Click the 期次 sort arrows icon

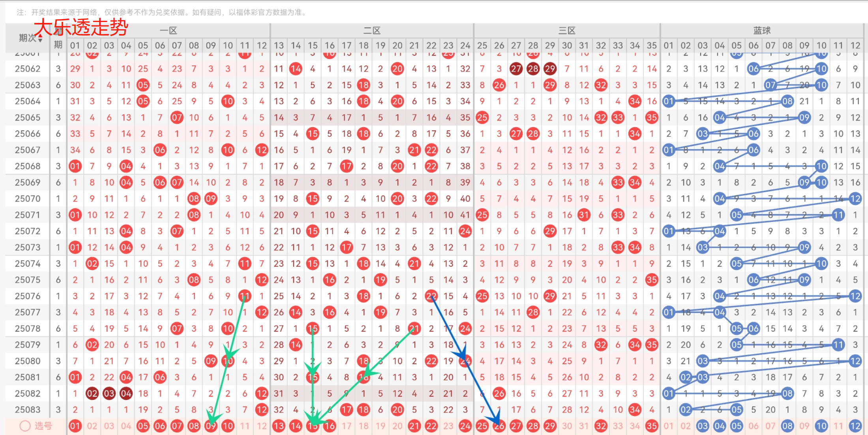40,38
